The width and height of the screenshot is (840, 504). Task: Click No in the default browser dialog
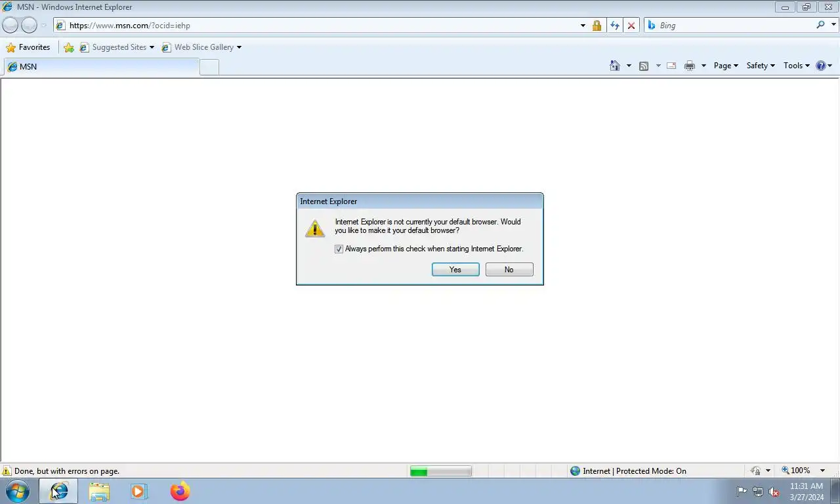point(509,270)
